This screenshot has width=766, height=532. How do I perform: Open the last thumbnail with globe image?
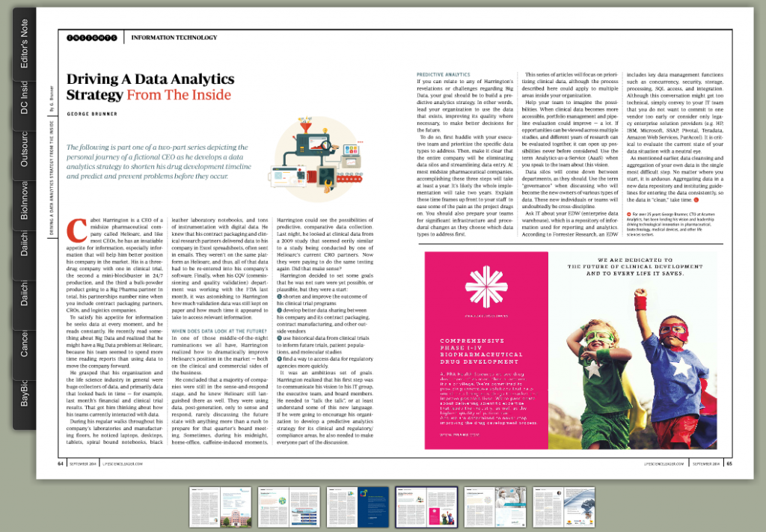564,507
